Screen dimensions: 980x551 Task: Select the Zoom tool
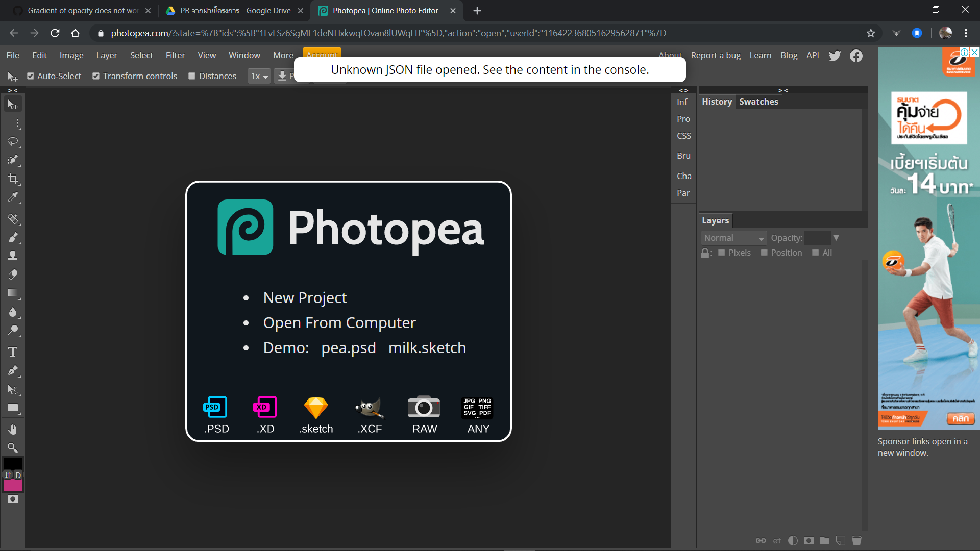(x=13, y=447)
